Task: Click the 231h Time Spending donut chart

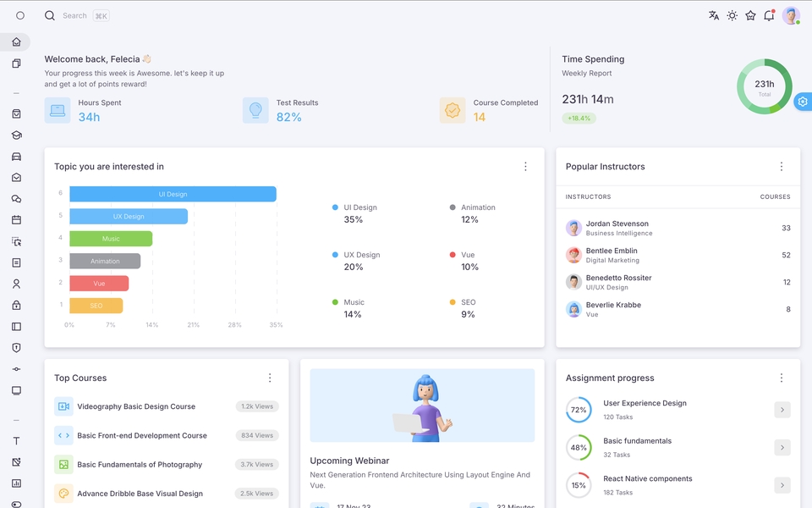Action: click(765, 86)
